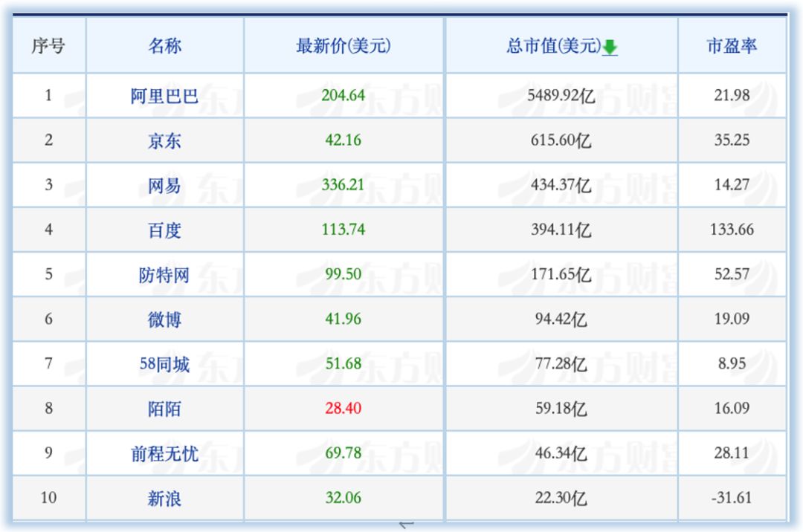The height and width of the screenshot is (532, 803).
Task: Open the 防特网 stock link
Action: 164,275
